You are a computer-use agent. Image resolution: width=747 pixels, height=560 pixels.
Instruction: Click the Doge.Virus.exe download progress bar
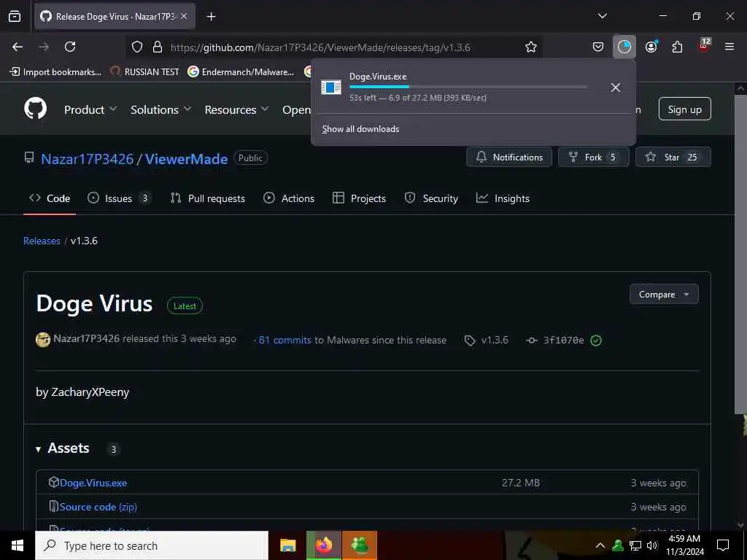[468, 87]
